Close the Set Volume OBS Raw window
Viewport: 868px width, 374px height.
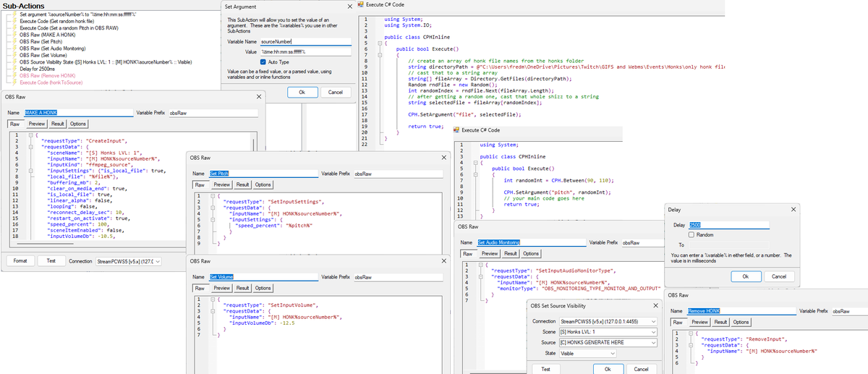click(443, 261)
